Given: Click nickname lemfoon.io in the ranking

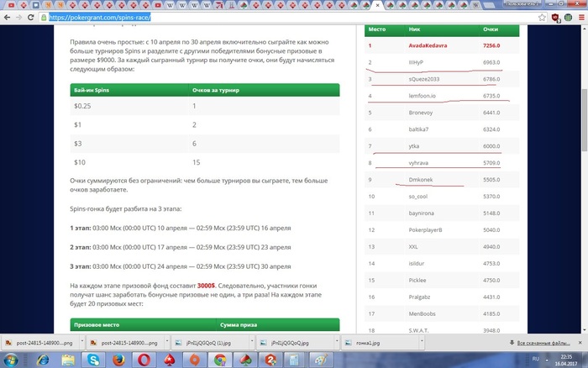Looking at the screenshot, I should point(423,96).
